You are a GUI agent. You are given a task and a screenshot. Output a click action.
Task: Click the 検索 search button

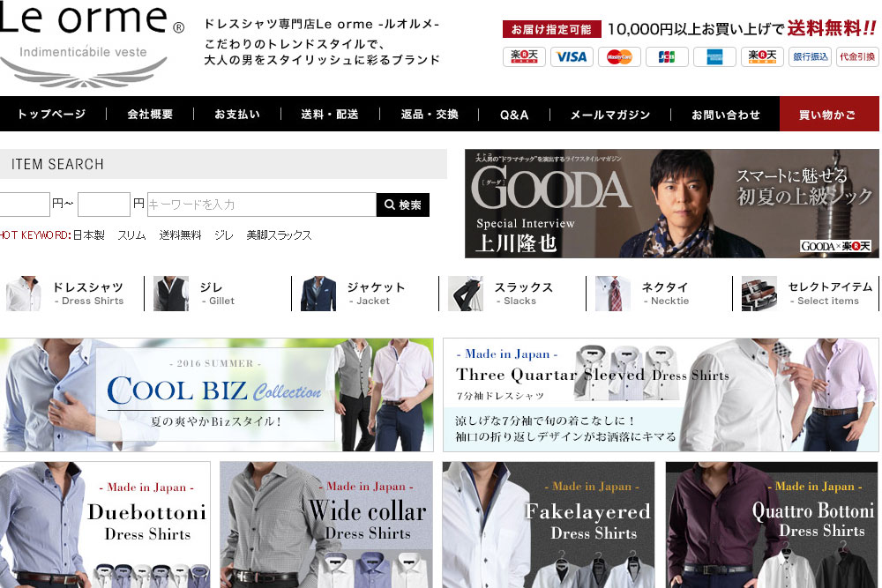click(x=403, y=205)
